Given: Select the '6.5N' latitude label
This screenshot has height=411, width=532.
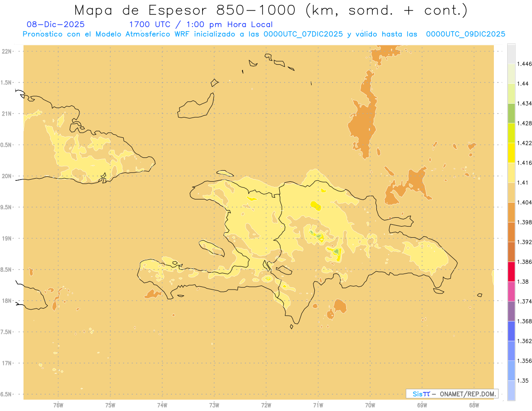Looking at the screenshot, I should 6,394.
